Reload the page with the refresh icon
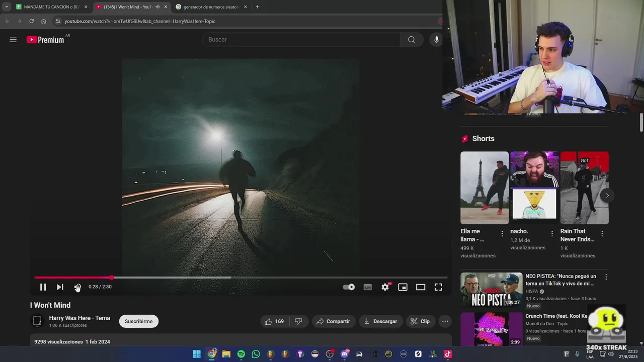This screenshot has width=644, height=362. coord(31,21)
